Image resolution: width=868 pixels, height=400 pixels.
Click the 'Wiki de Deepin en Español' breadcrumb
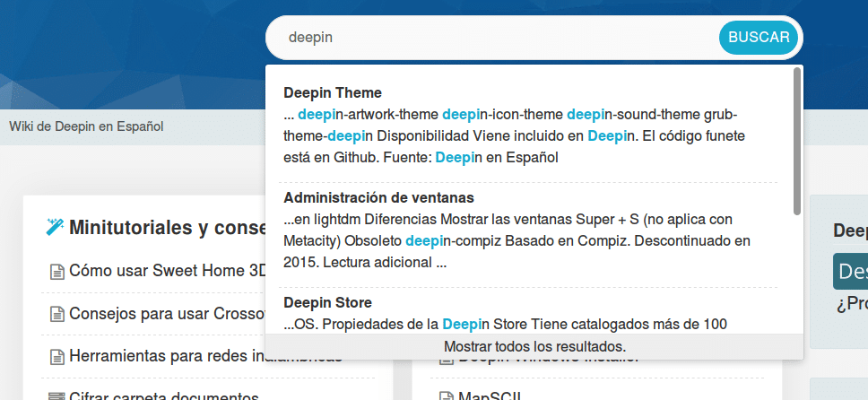pyautogui.click(x=86, y=126)
